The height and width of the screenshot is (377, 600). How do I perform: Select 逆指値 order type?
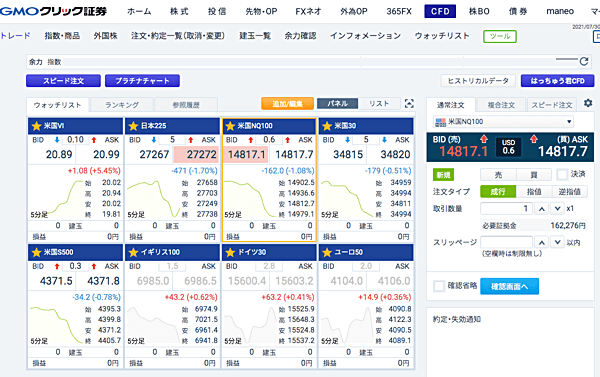point(569,191)
